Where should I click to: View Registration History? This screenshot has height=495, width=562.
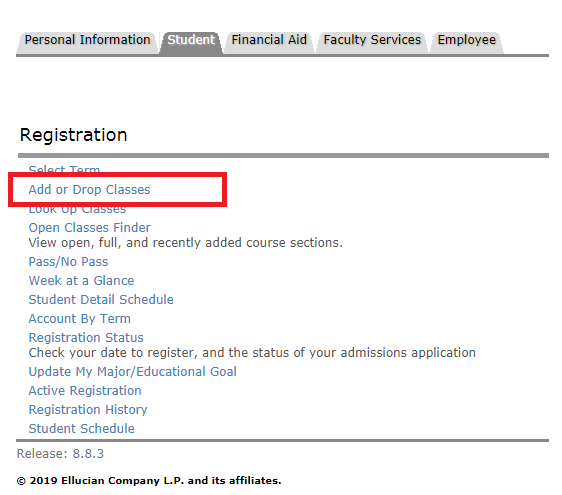pyautogui.click(x=88, y=410)
